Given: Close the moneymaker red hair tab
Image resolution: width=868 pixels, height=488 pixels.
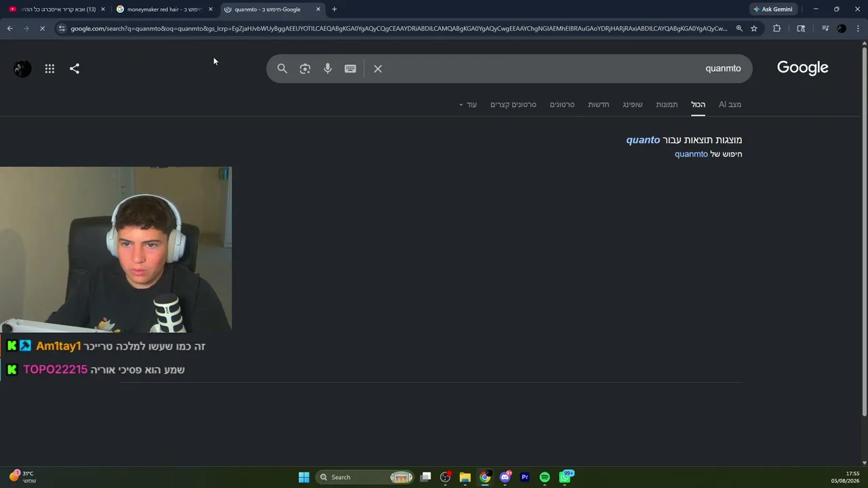Looking at the screenshot, I should coord(211,9).
